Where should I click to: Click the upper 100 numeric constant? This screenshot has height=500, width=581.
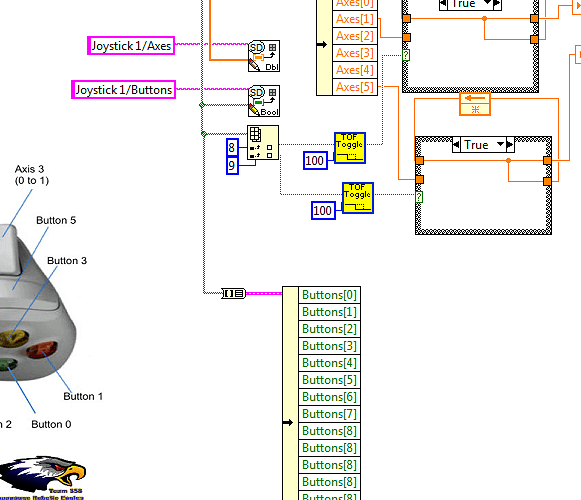tap(315, 160)
